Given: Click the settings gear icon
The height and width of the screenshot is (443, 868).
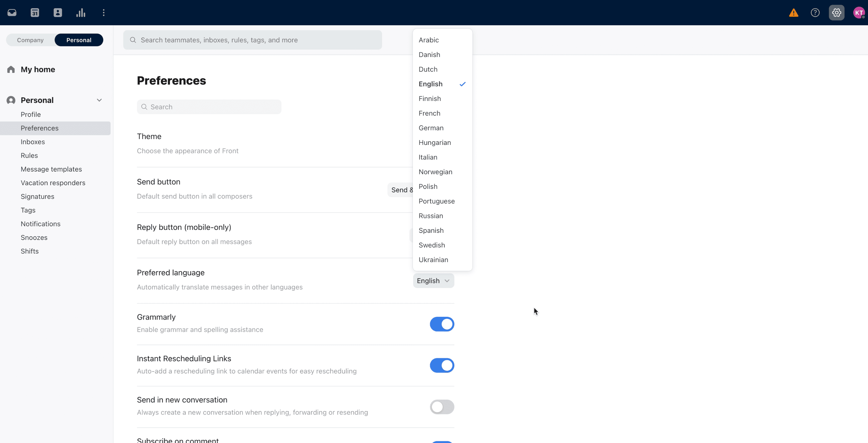Looking at the screenshot, I should point(837,13).
